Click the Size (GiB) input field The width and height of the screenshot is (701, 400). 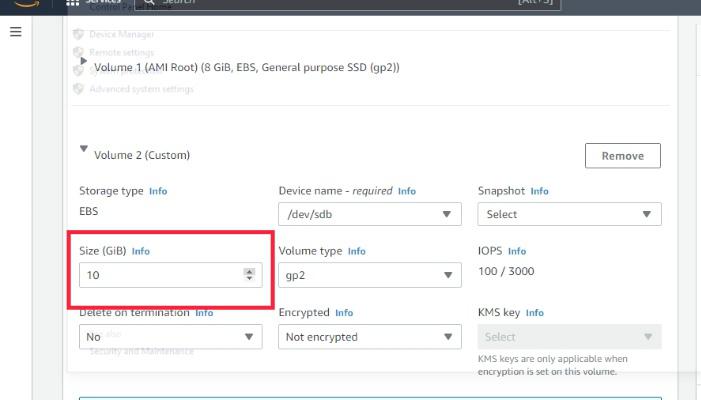pos(160,274)
